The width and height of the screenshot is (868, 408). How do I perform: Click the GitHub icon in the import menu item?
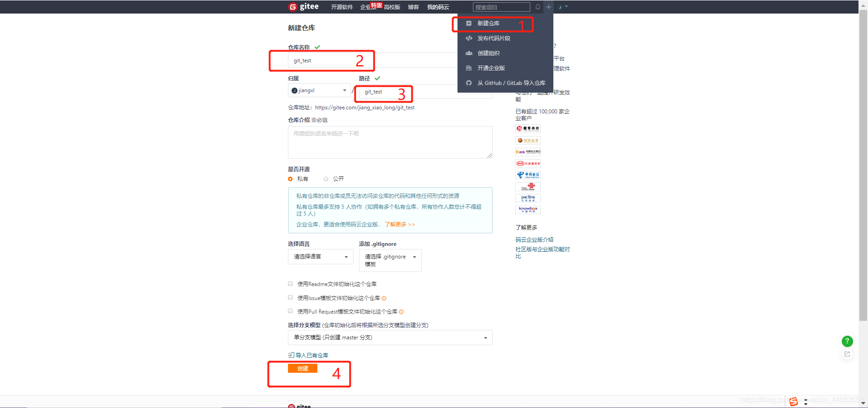point(469,83)
